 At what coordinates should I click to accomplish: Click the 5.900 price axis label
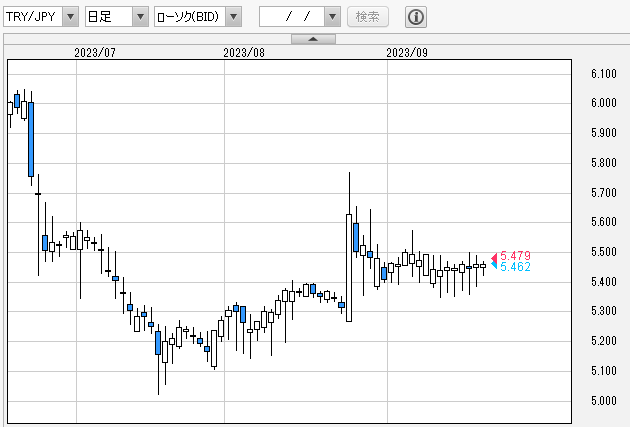[x=604, y=133]
